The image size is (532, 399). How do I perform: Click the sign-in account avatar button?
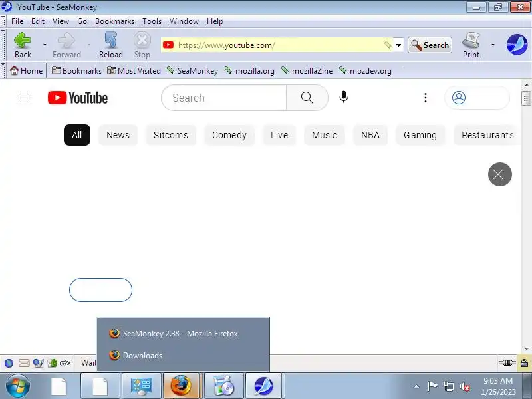click(477, 98)
